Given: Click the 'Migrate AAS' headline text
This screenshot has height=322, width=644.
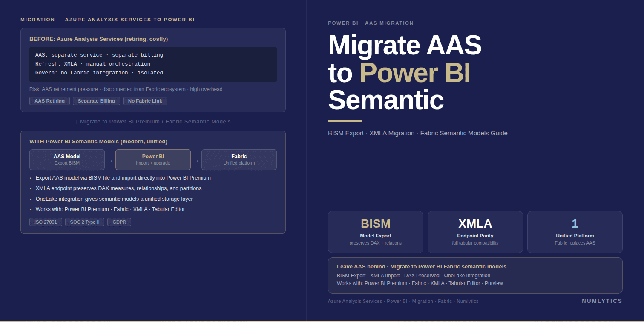Looking at the screenshot, I should (x=405, y=45).
